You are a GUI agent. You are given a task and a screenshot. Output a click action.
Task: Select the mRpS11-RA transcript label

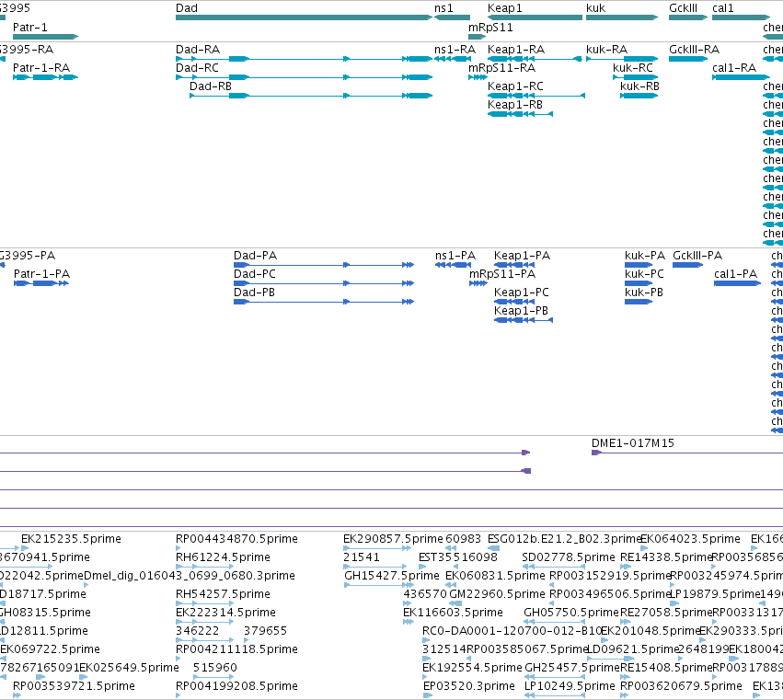501,68
